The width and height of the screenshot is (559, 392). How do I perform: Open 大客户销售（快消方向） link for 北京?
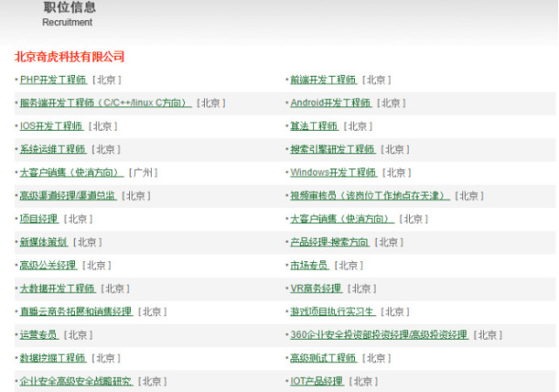(342, 219)
